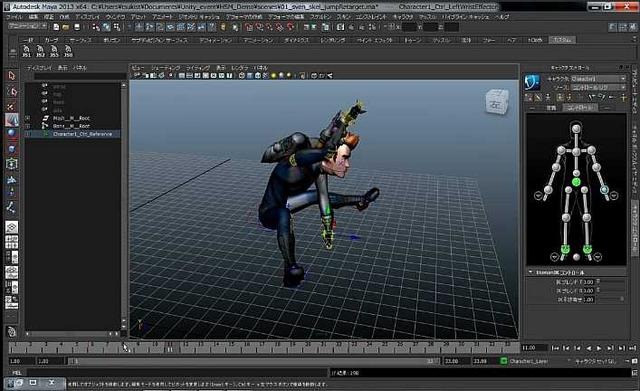Viewport: 640px width, 391px height.
Task: Expand Bone__M__Root in the Outliner
Action: click(x=27, y=126)
